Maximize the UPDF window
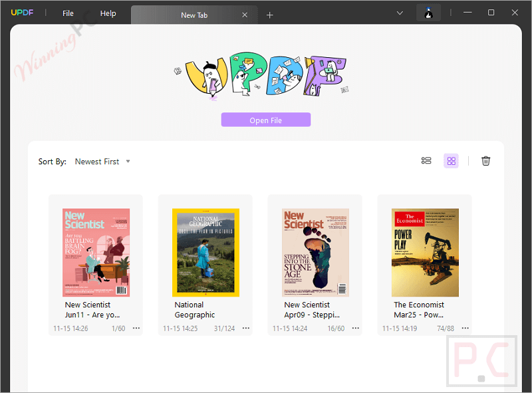This screenshot has height=393, width=532. pos(491,13)
